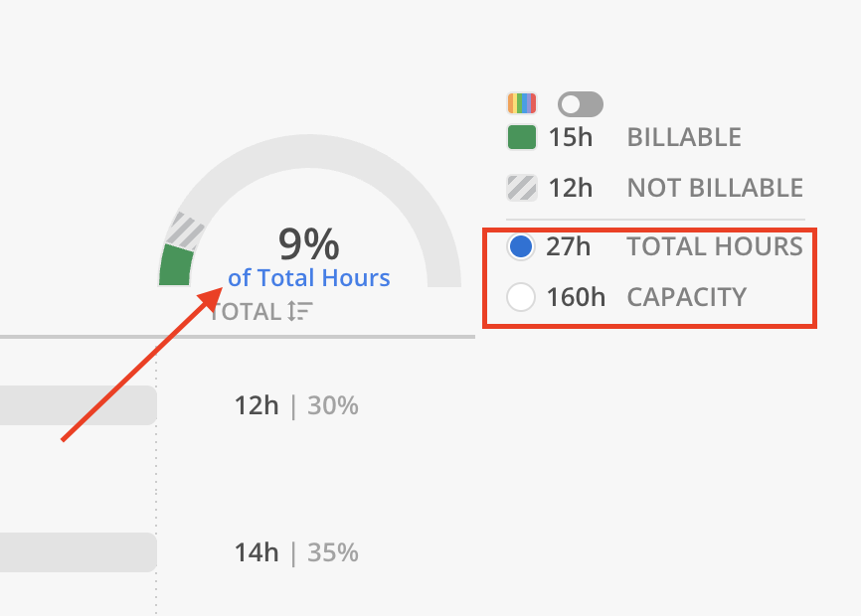
Task: Click the gray bar beside 12h row
Action: 78,405
